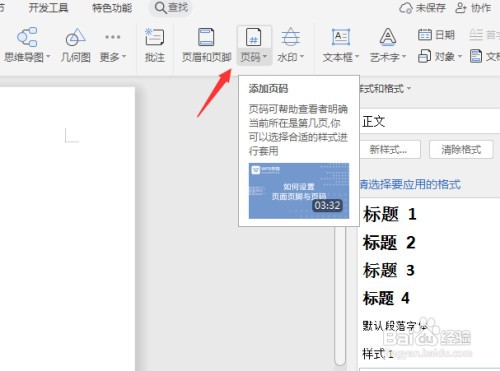Open 页眉和页脚 header and footer
500x371 pixels.
[x=206, y=46]
